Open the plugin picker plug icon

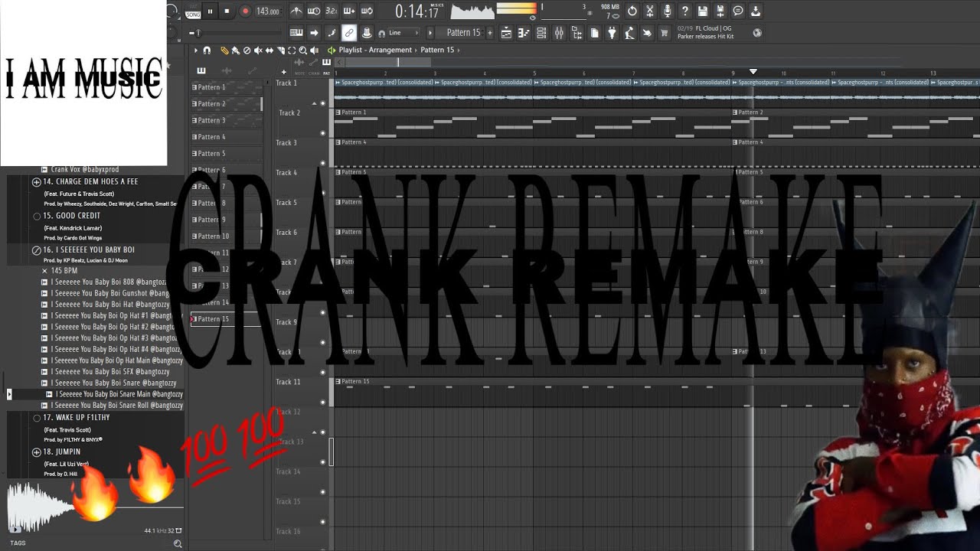point(612,33)
